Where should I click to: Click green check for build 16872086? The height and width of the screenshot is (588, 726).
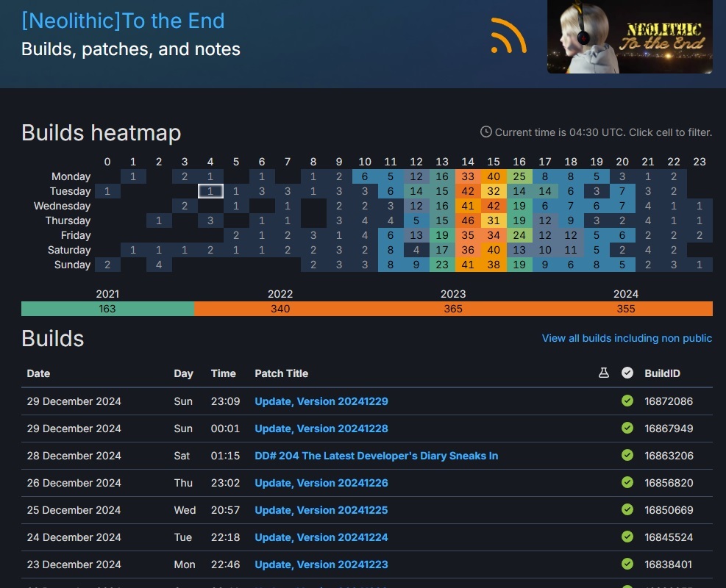tap(627, 401)
